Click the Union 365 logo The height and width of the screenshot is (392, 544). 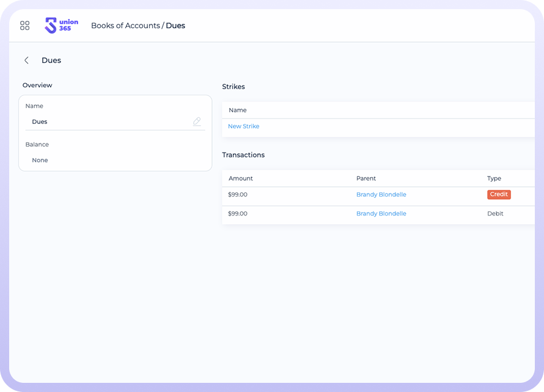tap(61, 26)
